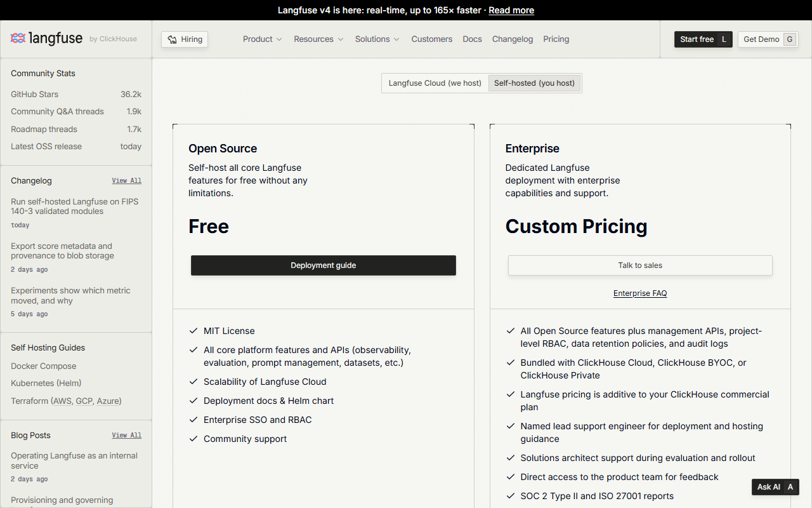The height and width of the screenshot is (508, 812).
Task: Open the Changelog nav item
Action: pos(513,39)
